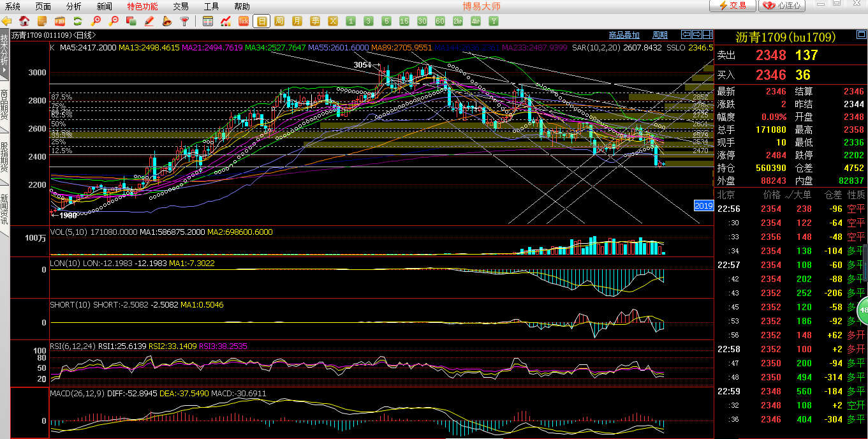868x439 pixels.
Task: Click the red line chart icon
Action: (x=226, y=21)
